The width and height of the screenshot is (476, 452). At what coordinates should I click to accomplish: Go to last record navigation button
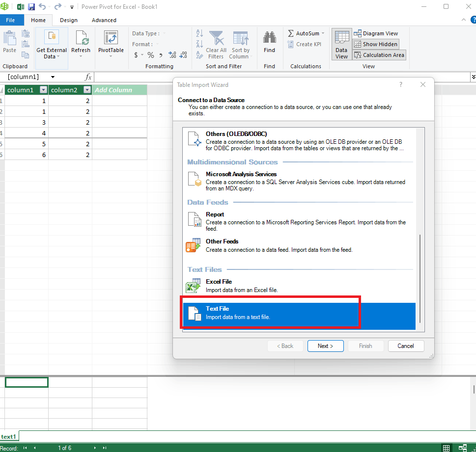coord(105,448)
